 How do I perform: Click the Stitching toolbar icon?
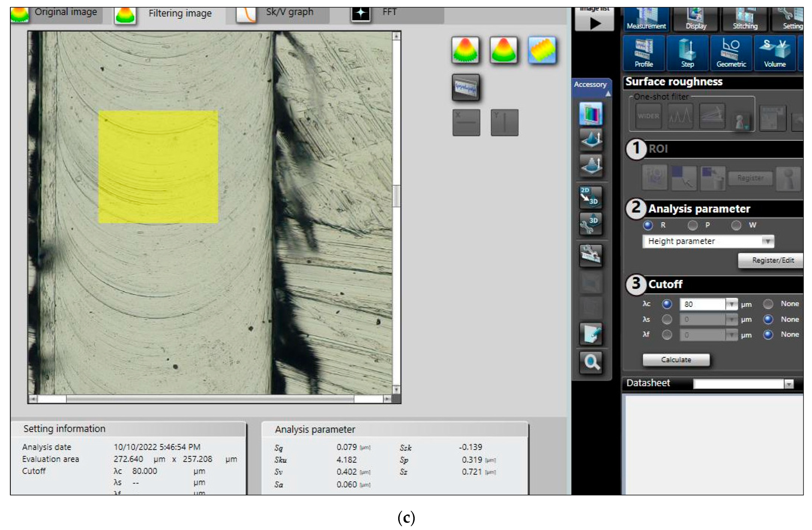[x=745, y=19]
